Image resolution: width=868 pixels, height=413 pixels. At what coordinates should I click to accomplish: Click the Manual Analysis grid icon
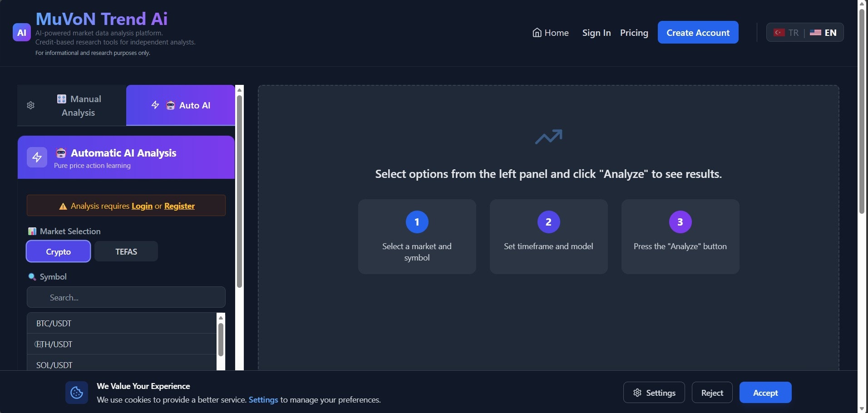pos(61,99)
